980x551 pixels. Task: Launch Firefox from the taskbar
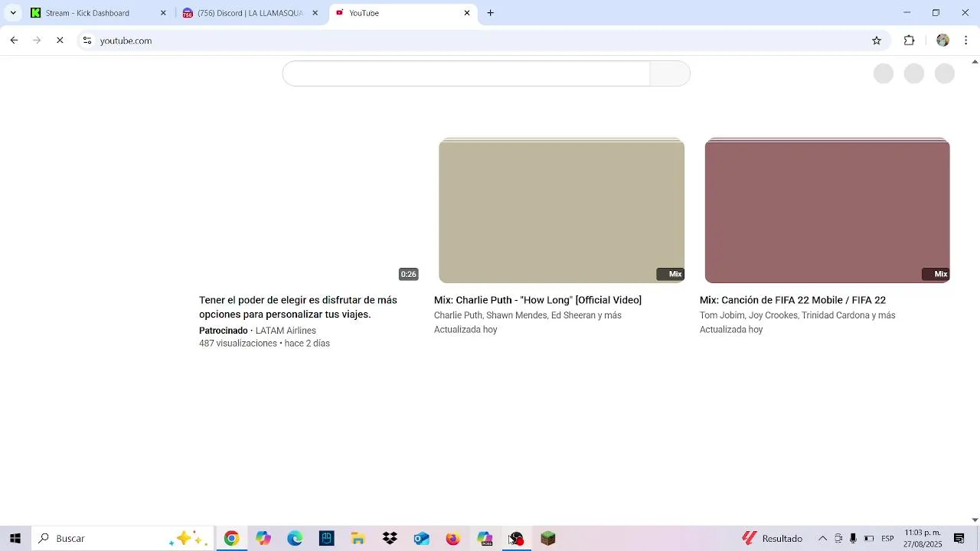[453, 539]
